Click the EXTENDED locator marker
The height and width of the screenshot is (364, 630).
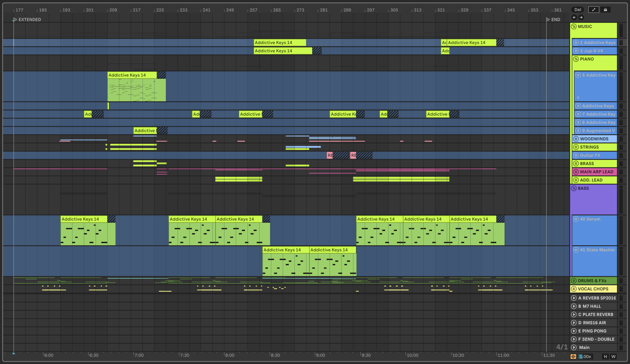15,19
